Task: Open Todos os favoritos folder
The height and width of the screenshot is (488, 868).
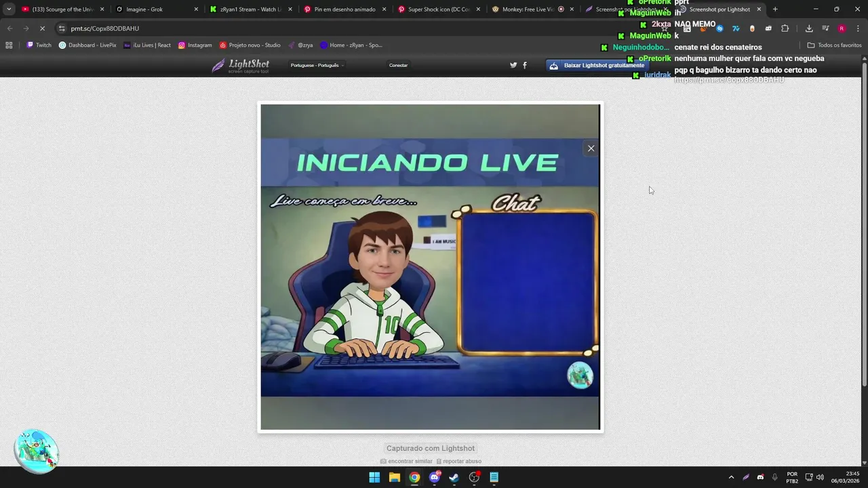Action: [x=834, y=45]
